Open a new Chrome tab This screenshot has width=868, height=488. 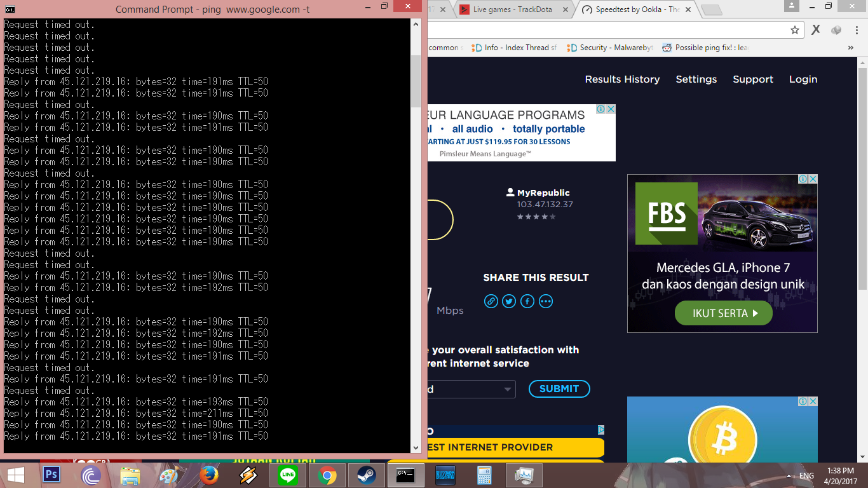tap(712, 10)
